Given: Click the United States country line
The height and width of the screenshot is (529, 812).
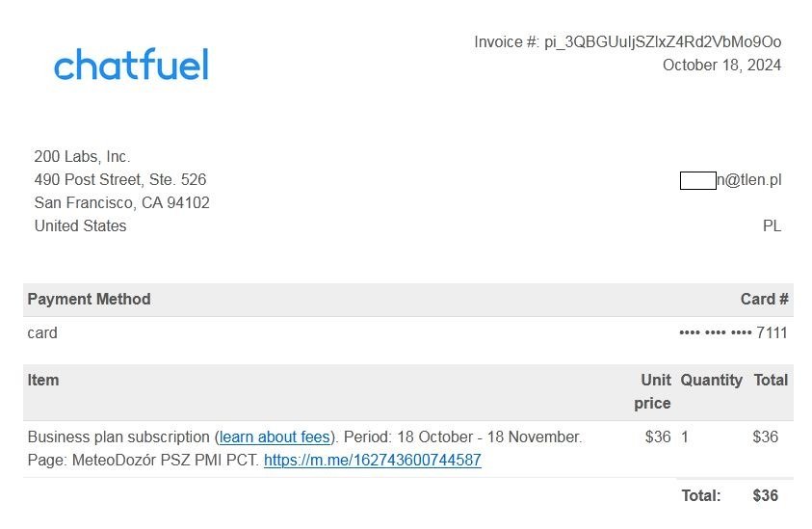Looking at the screenshot, I should [80, 225].
